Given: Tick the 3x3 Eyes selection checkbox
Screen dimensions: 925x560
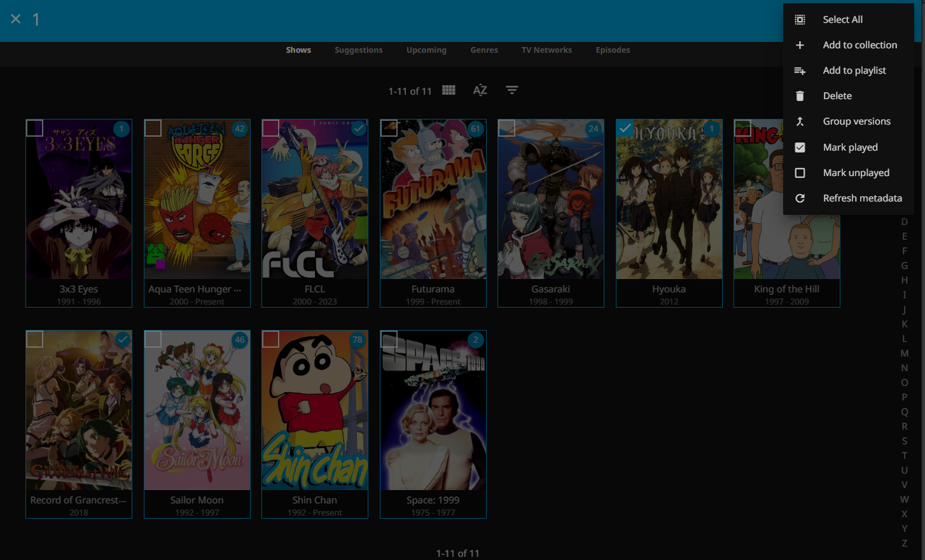Looking at the screenshot, I should tap(35, 128).
